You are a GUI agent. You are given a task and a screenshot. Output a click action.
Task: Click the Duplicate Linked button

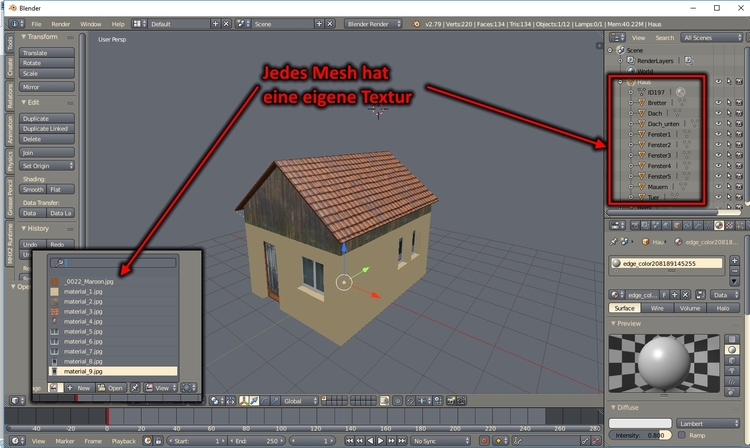(x=47, y=129)
